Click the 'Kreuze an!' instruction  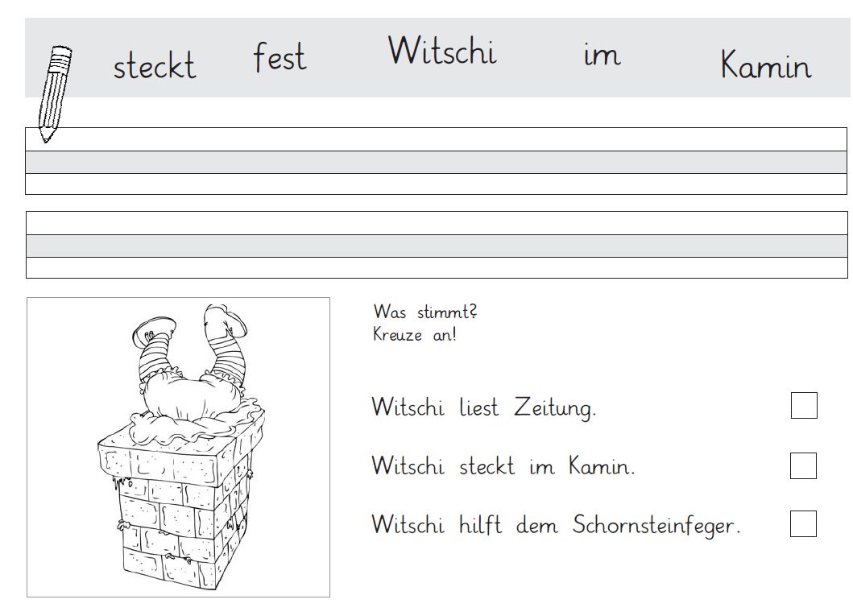415,334
